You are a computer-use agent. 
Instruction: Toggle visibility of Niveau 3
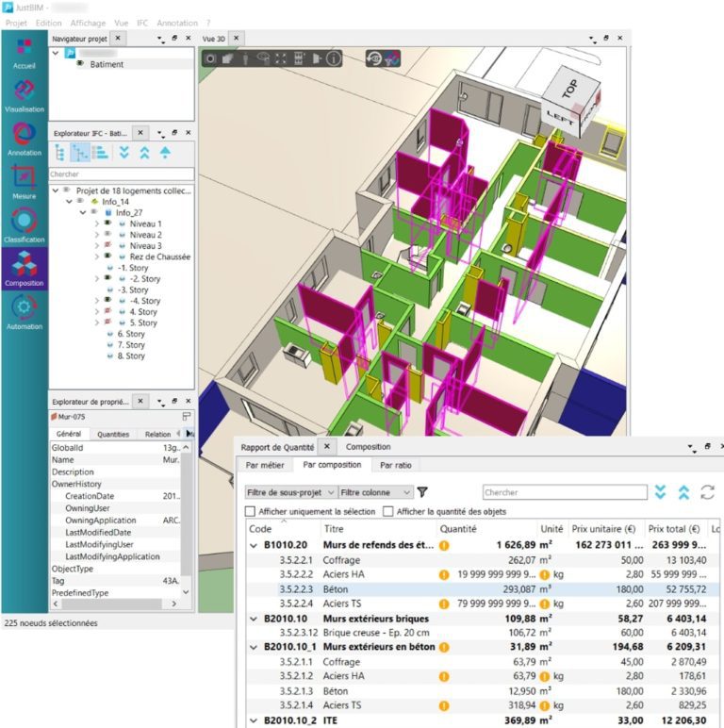coord(109,245)
